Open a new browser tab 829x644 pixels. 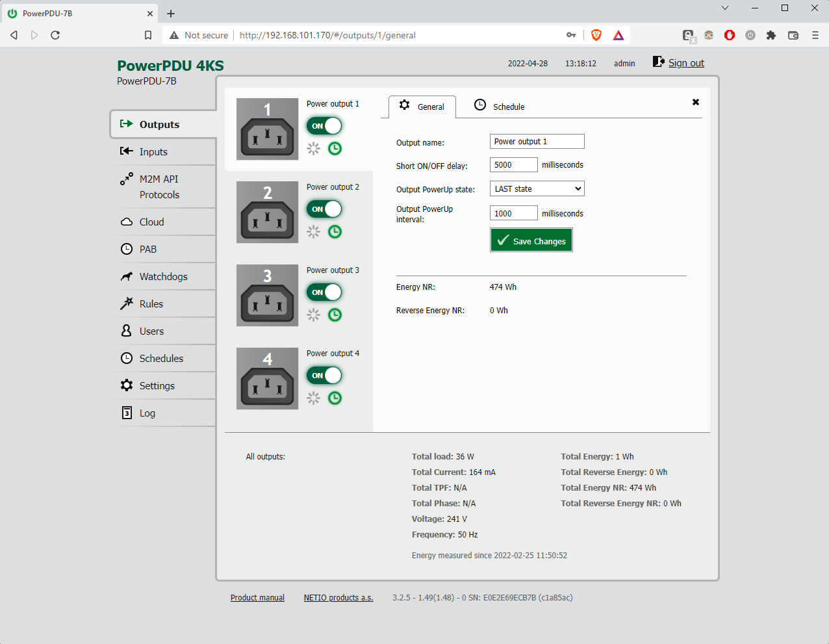pyautogui.click(x=171, y=14)
